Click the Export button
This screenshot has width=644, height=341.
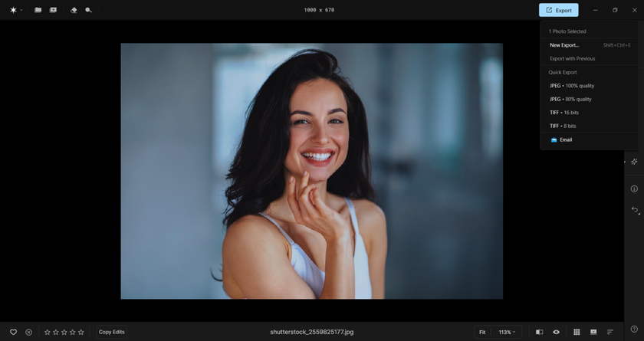point(559,10)
